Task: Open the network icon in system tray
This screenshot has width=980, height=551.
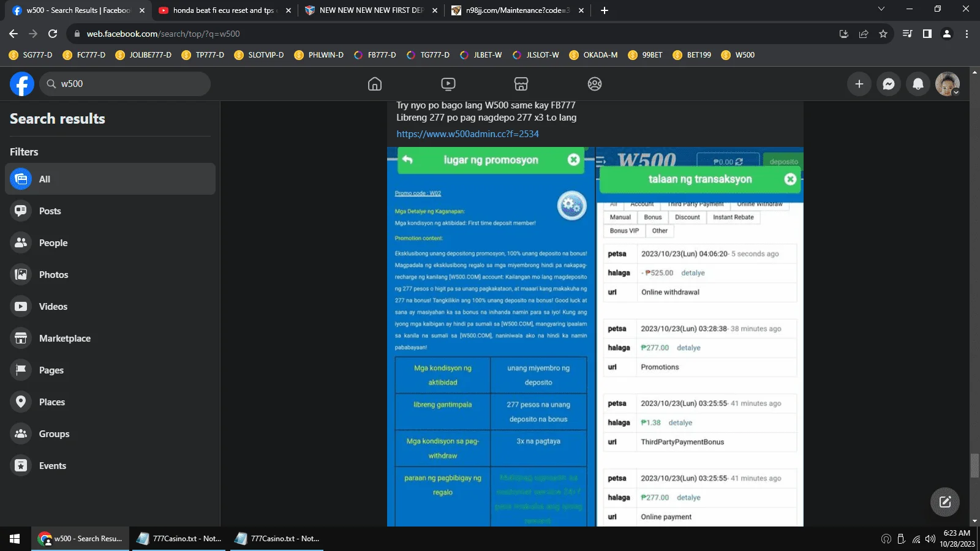Action: pyautogui.click(x=916, y=539)
